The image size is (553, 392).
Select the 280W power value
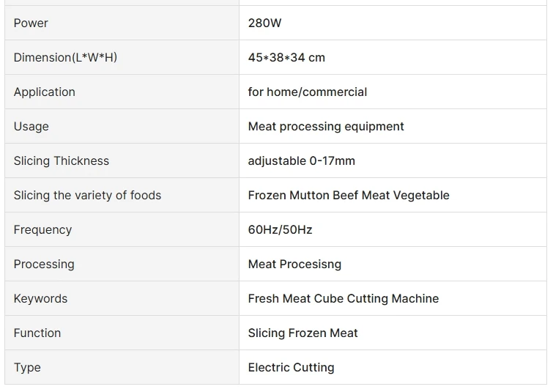264,23
